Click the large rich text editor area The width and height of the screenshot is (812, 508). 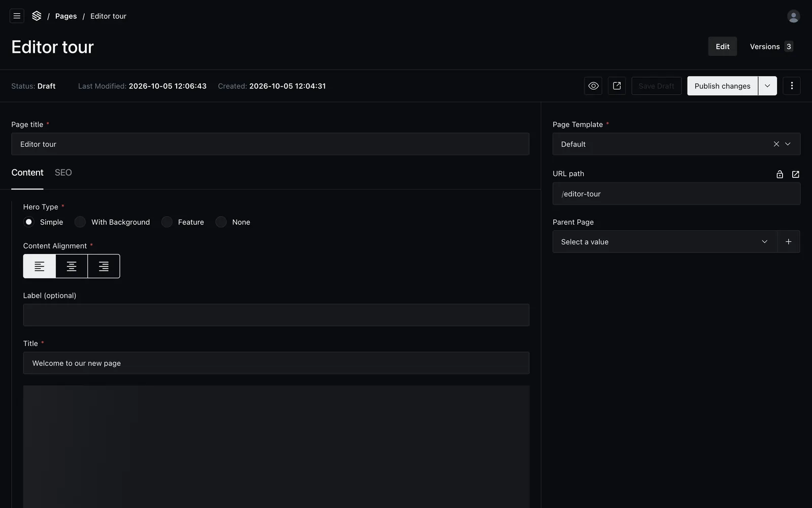[276, 447]
